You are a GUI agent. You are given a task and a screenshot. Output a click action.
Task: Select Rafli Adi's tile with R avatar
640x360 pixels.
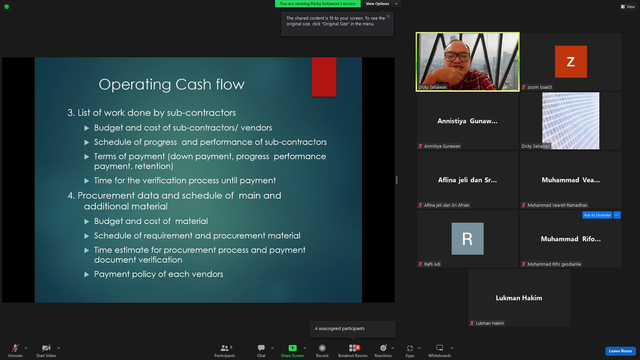[468, 239]
